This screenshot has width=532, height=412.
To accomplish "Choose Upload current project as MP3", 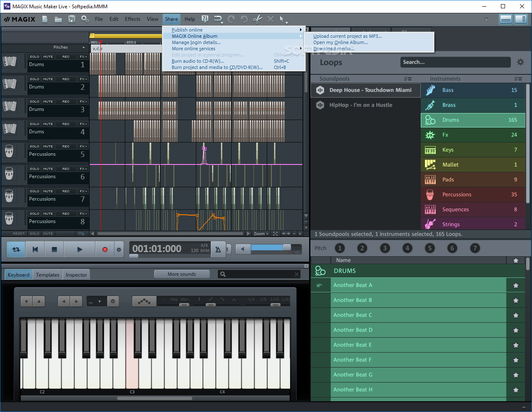I will point(347,36).
